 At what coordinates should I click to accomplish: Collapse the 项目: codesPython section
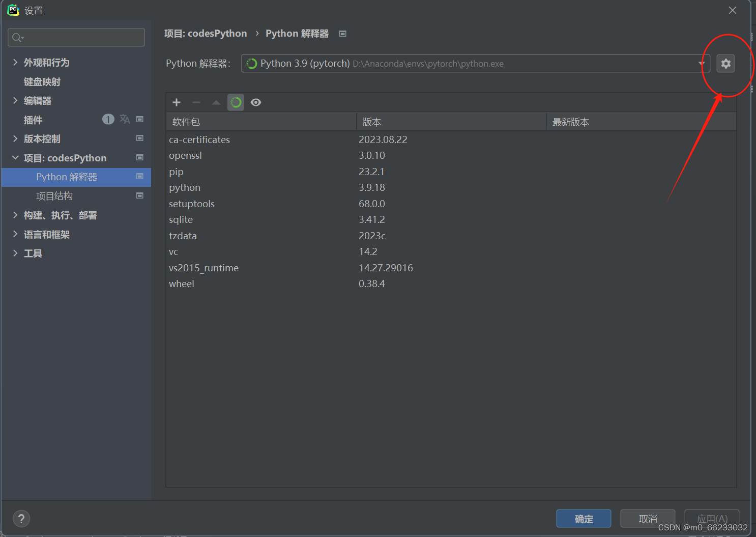(x=15, y=158)
